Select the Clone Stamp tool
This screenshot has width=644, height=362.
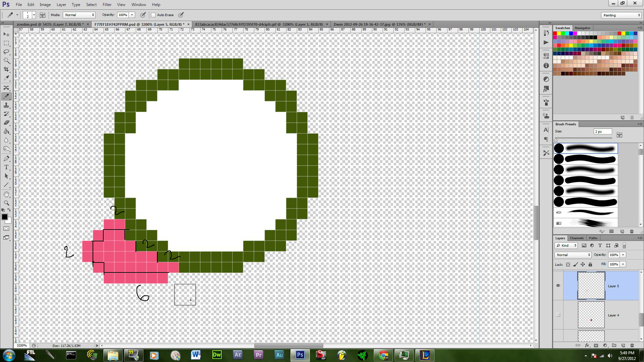tap(6, 105)
